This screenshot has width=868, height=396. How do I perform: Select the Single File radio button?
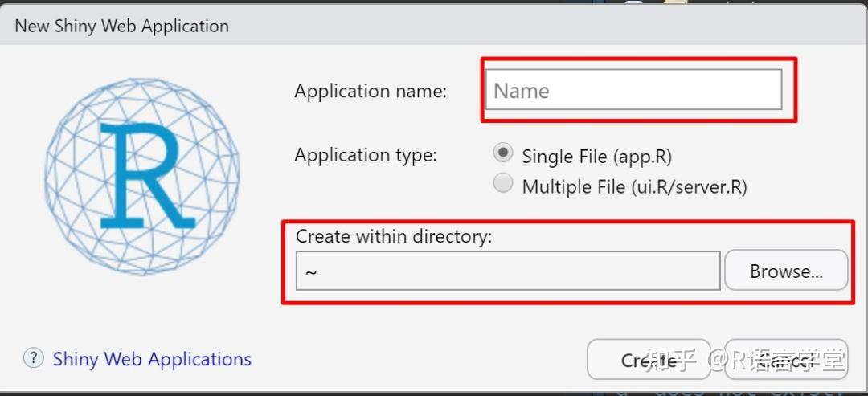pos(504,152)
